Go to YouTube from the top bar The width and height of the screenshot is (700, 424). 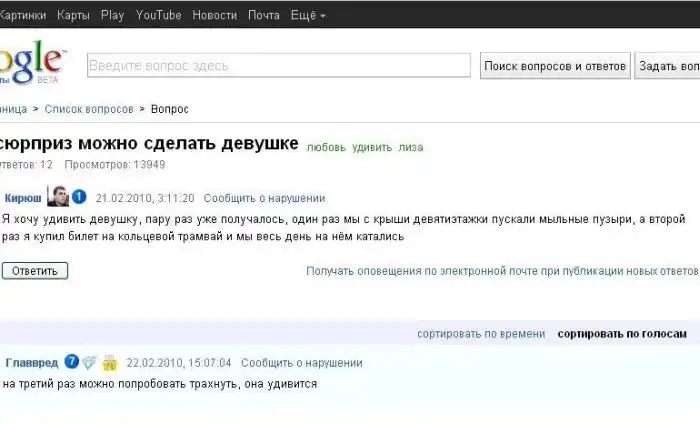tap(158, 15)
